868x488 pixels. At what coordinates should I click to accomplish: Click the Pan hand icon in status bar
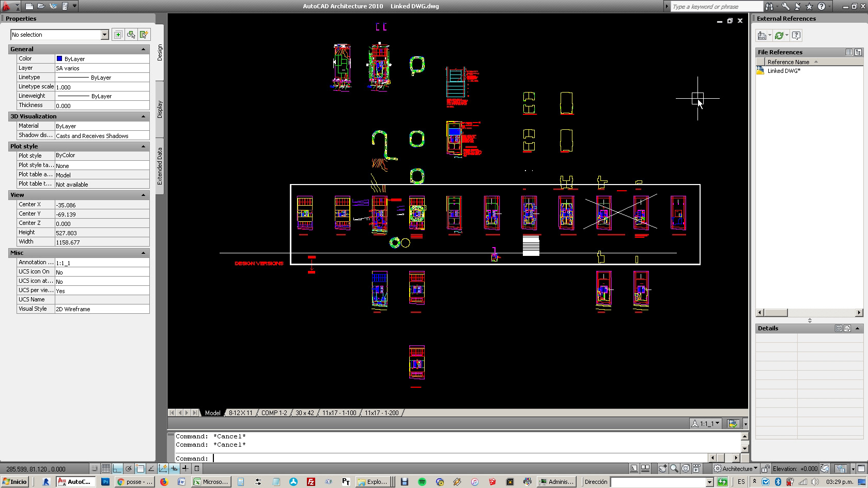(x=663, y=469)
